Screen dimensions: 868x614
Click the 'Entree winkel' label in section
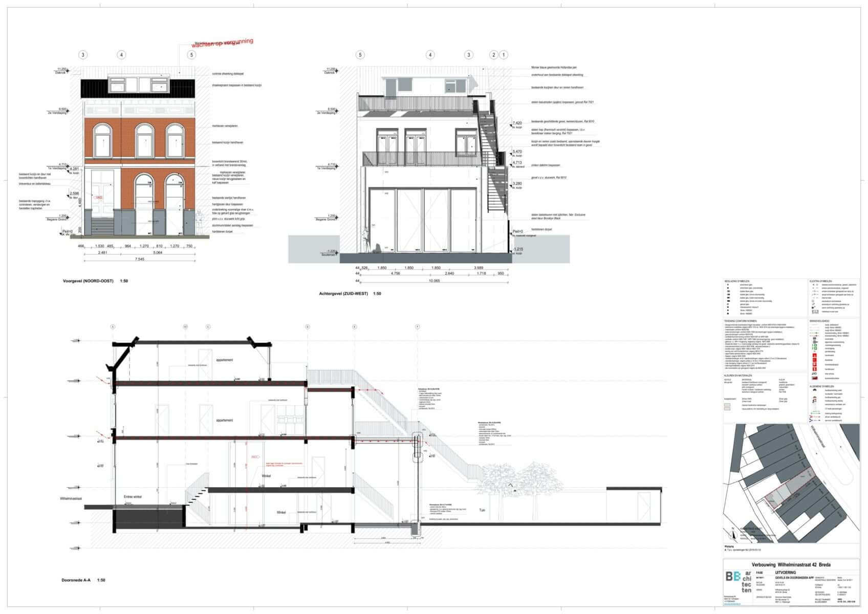pyautogui.click(x=133, y=496)
